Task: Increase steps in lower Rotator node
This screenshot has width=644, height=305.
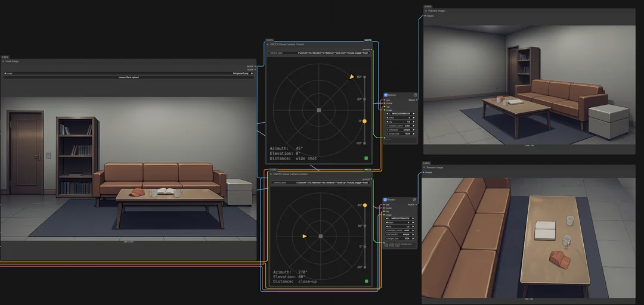Action: 413,222
